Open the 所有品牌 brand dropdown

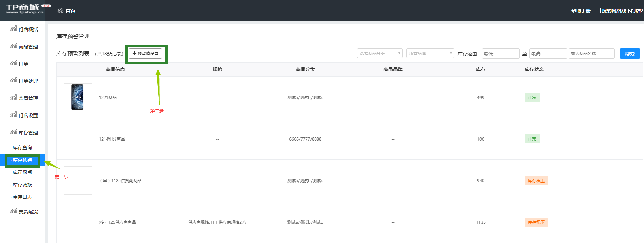coord(430,54)
